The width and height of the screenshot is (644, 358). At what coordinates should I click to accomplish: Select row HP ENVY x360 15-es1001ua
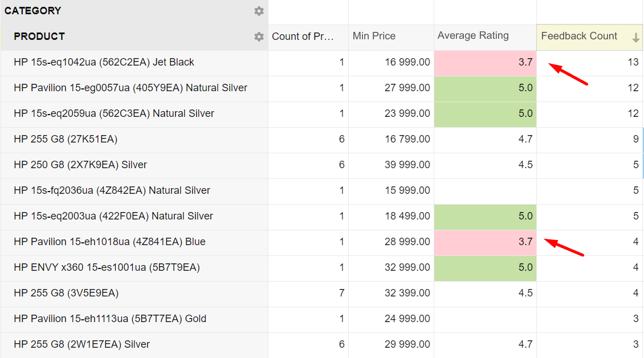tap(107, 267)
